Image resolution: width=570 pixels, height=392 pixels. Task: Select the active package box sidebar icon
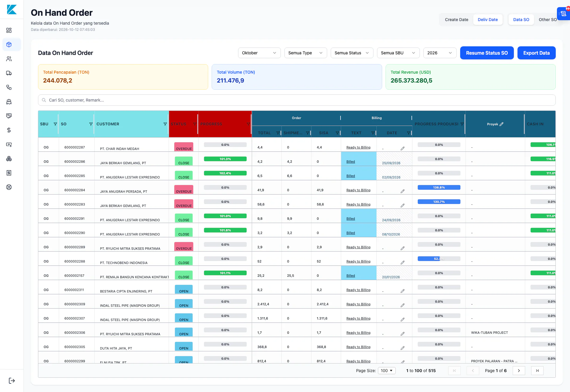point(9,45)
